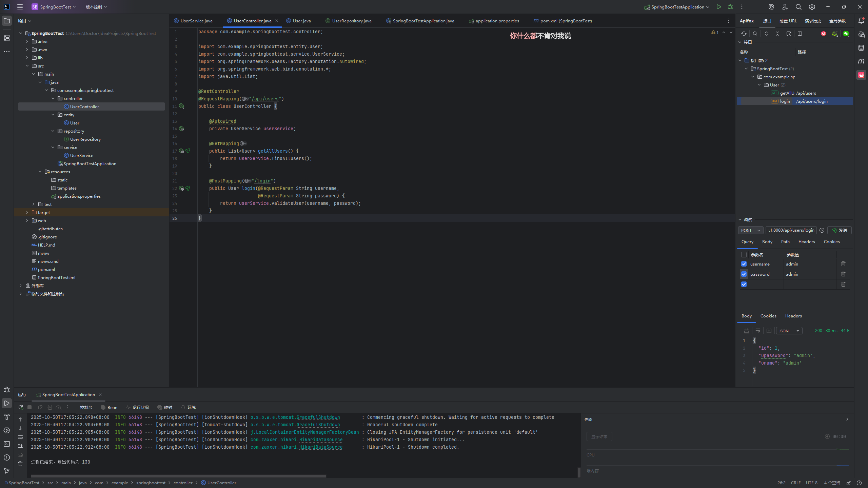Open the POST method dropdown

coord(750,230)
